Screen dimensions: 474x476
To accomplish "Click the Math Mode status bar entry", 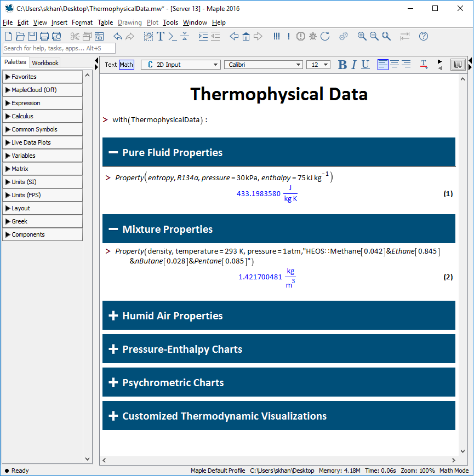I will 454,471.
